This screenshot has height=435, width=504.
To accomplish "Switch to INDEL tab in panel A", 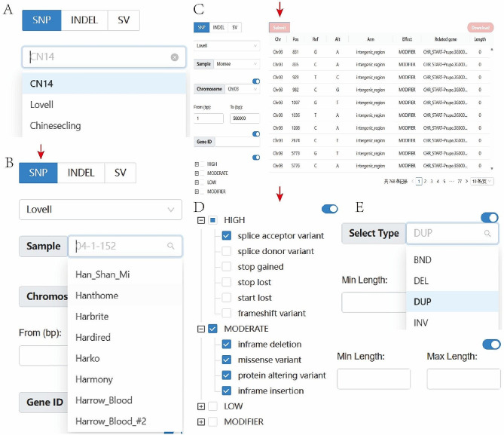I will (84, 20).
